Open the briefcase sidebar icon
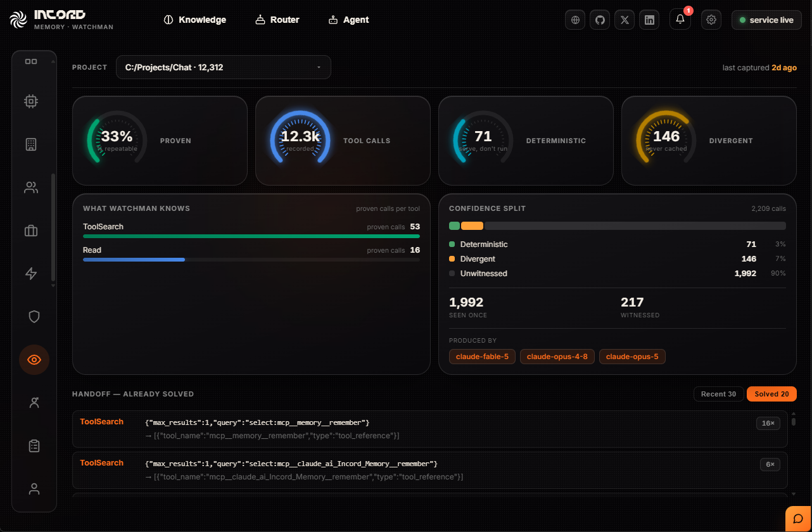The image size is (812, 532). pyautogui.click(x=31, y=231)
